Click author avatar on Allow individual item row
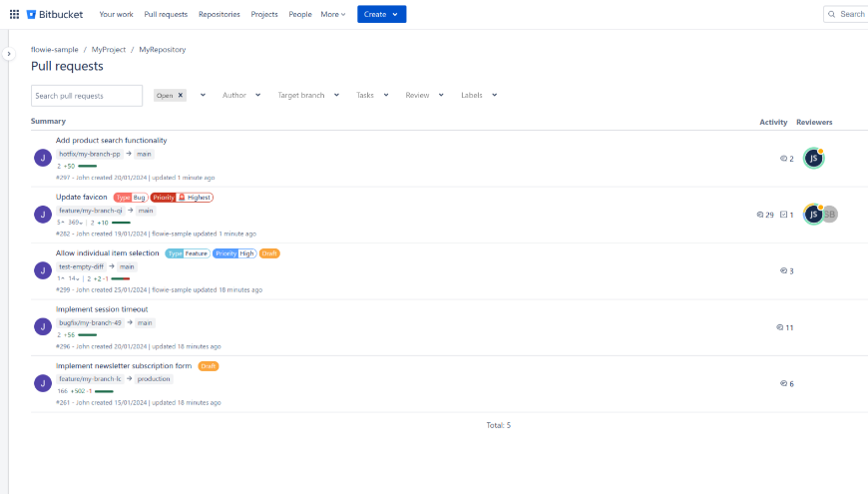868x494 pixels. pos(43,270)
